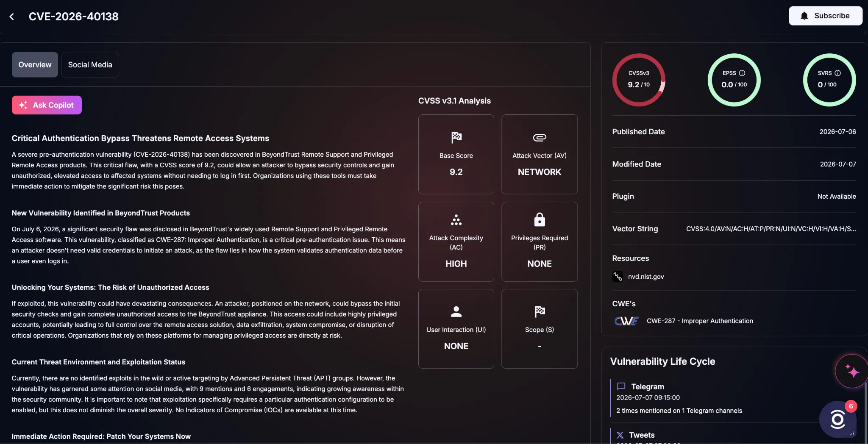The height and width of the screenshot is (444, 868).
Task: Click the Plugin Not Available value
Action: click(837, 196)
